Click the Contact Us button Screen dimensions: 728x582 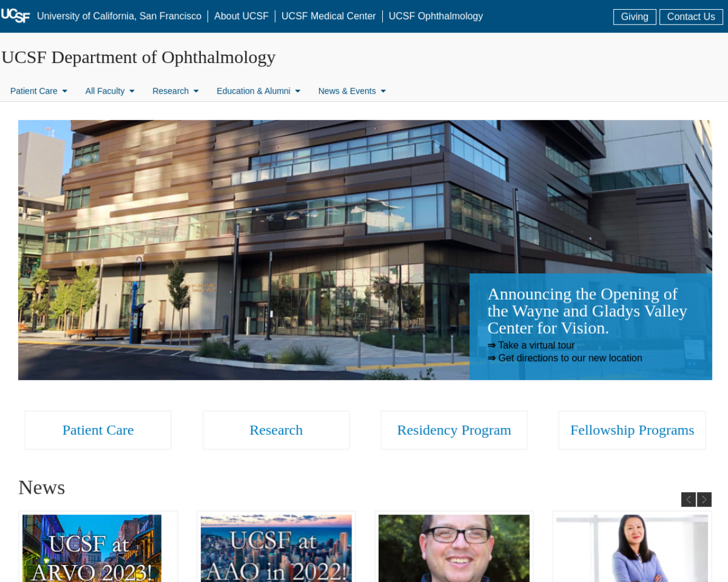[691, 17]
